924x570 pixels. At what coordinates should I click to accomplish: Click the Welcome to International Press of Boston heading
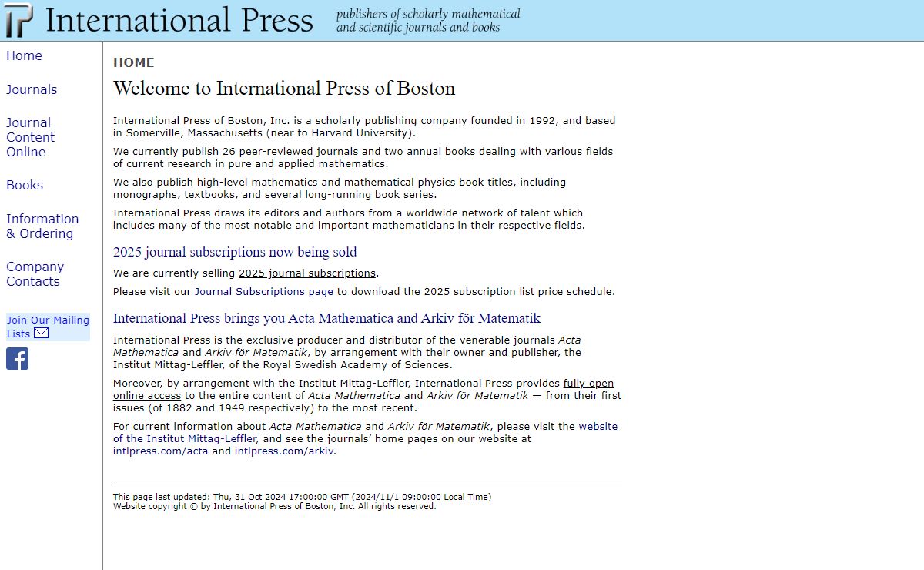tap(284, 89)
